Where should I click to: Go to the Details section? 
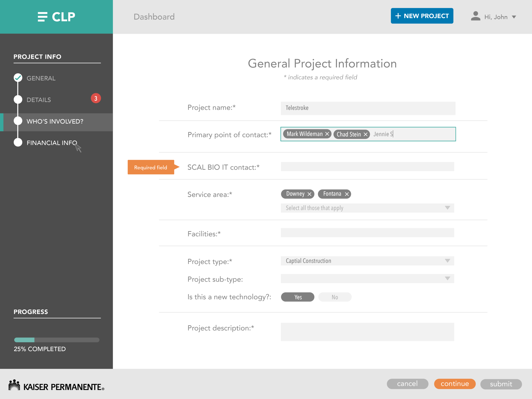(39, 100)
